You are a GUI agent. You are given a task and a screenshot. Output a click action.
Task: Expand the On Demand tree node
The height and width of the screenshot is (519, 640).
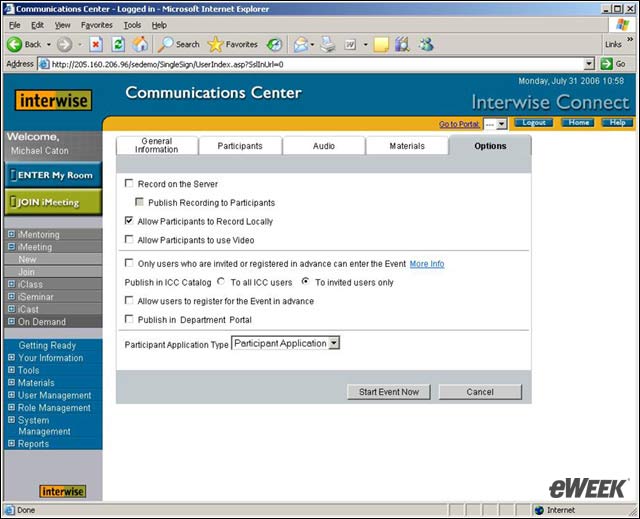pyautogui.click(x=11, y=321)
